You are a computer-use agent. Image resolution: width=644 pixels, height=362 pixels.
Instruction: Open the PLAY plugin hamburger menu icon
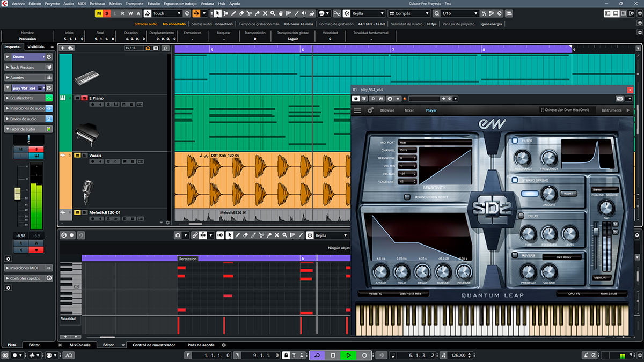357,110
